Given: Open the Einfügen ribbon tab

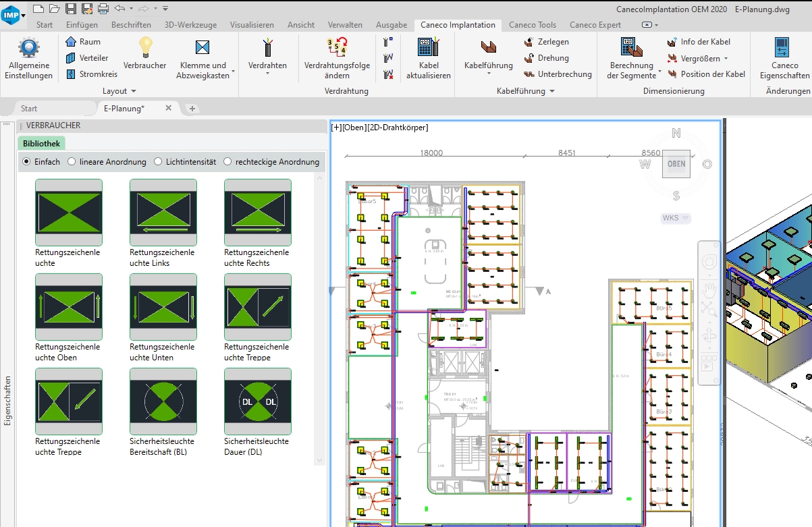Looking at the screenshot, I should point(82,25).
